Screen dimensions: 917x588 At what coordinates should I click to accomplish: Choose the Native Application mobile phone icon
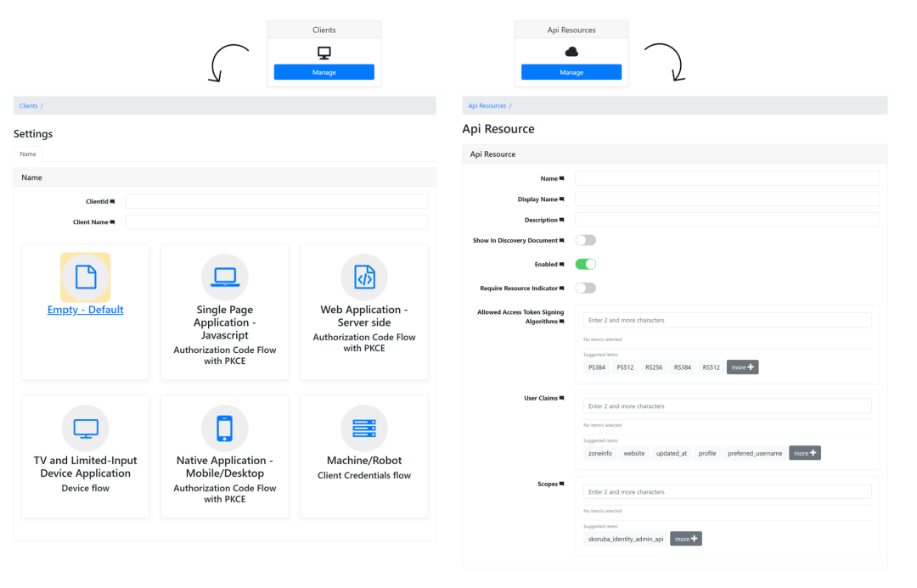[x=225, y=428]
